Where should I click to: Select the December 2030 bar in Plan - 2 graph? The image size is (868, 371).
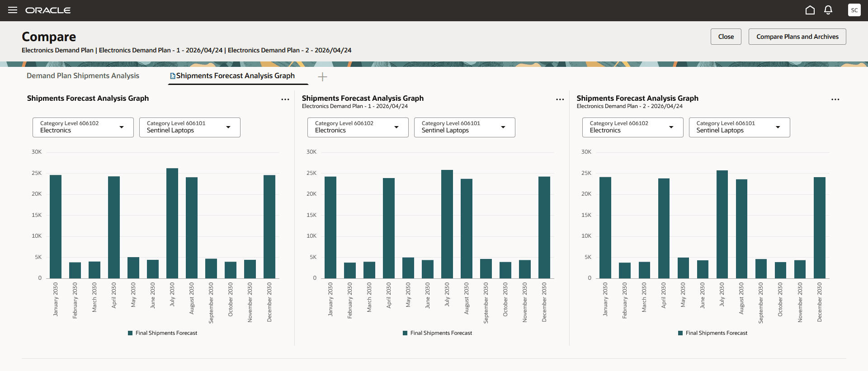coord(820,228)
